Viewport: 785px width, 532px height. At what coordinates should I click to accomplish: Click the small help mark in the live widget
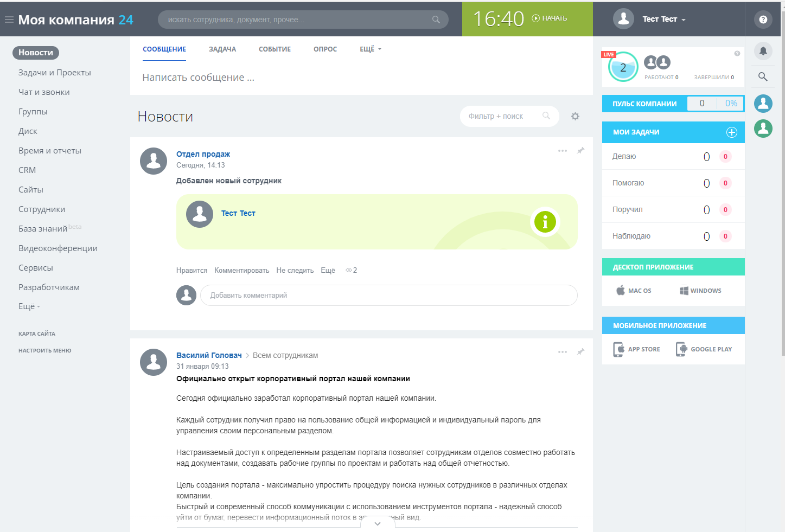pyautogui.click(x=737, y=53)
